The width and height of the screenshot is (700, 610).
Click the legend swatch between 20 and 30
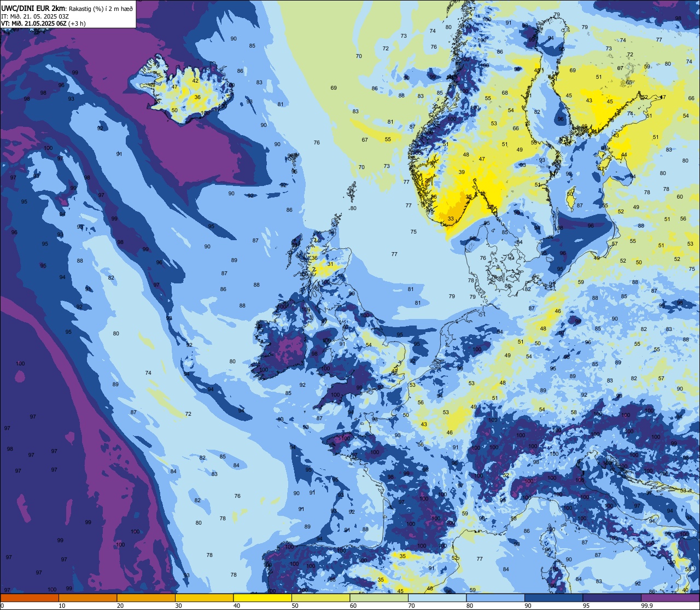(146, 597)
